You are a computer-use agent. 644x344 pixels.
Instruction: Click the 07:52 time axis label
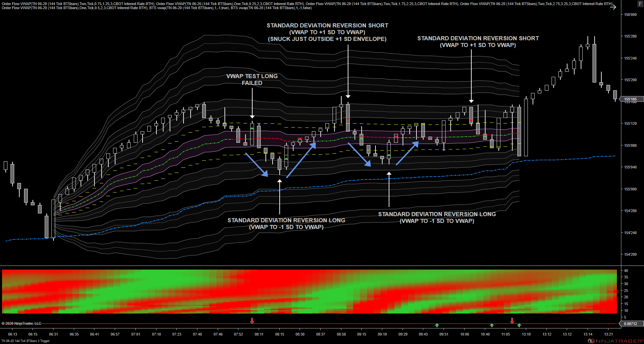[238, 334]
